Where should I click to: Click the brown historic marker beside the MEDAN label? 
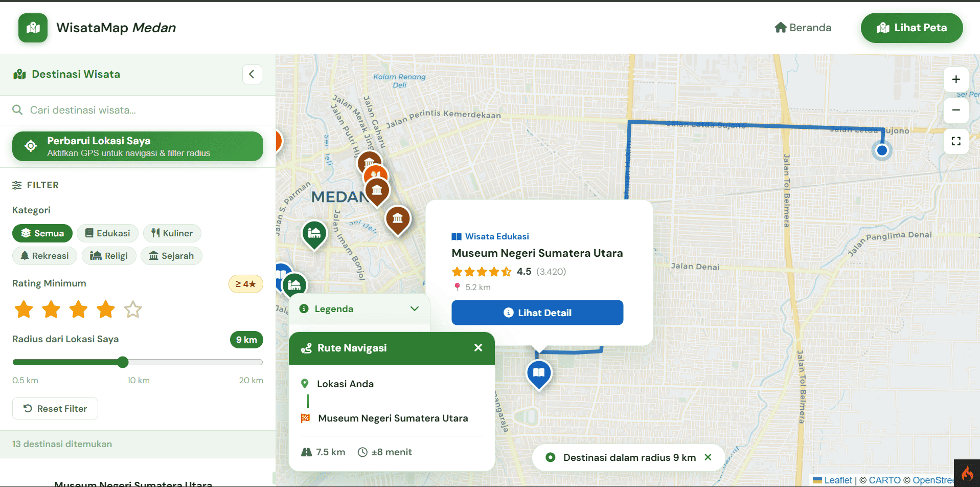[x=377, y=191]
